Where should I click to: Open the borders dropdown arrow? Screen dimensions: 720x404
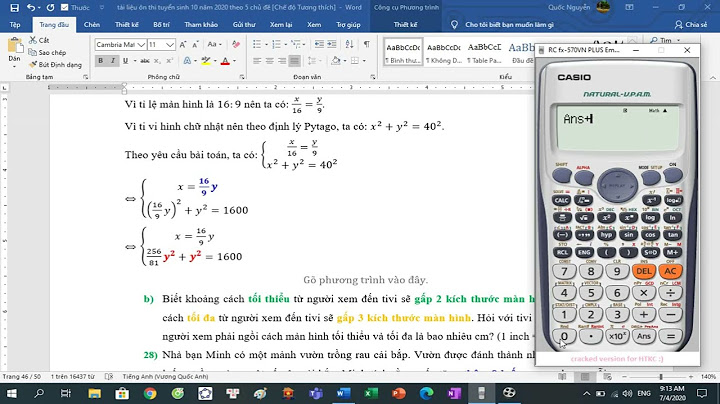[364, 61]
